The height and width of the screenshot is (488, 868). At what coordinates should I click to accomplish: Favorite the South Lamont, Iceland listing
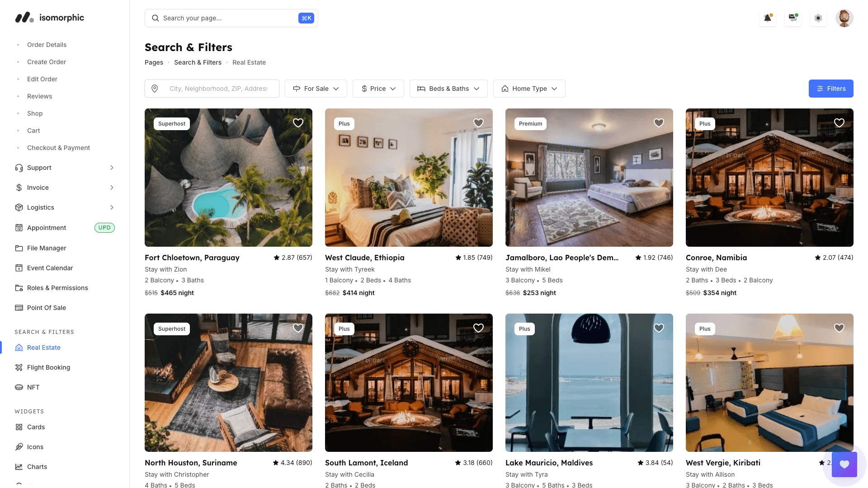(478, 328)
